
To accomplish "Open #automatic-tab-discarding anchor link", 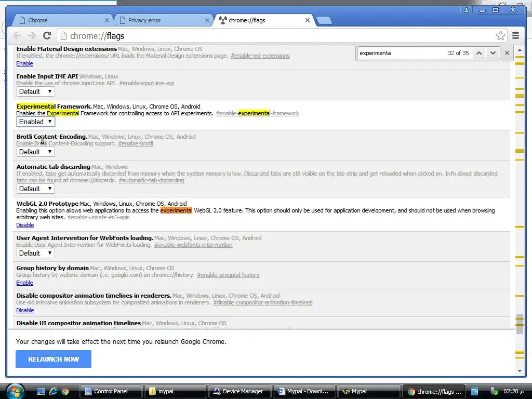I will [151, 180].
